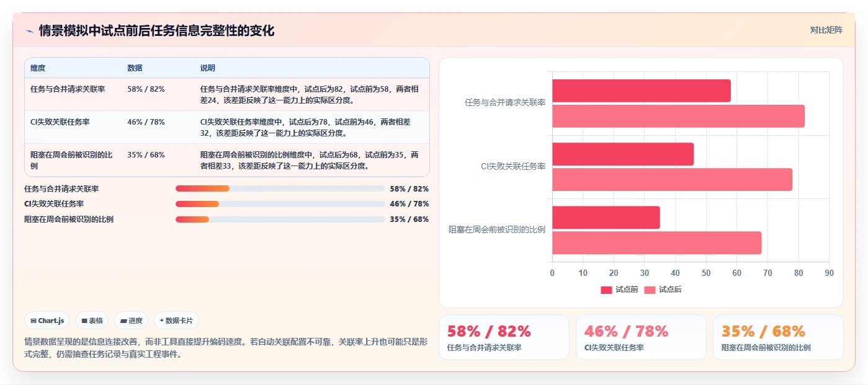Viewport: 868px width, 385px height.
Task: Click the CI失败关联任务率 table row name
Action: [x=60, y=122]
